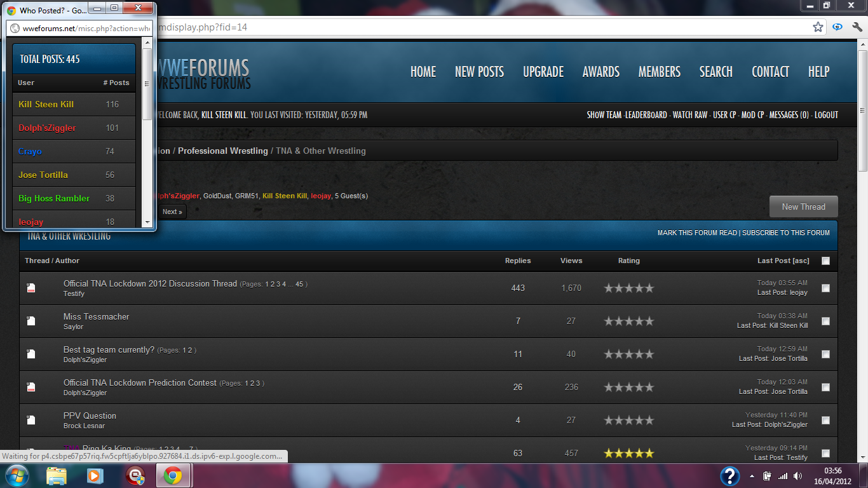Open the USER CP link
Screen dimensions: 868x488
coord(724,115)
